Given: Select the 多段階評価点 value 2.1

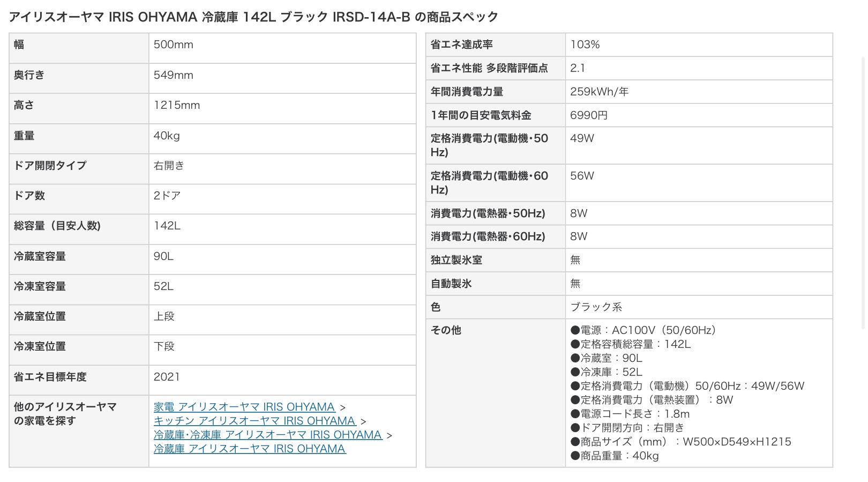Looking at the screenshot, I should coord(578,68).
